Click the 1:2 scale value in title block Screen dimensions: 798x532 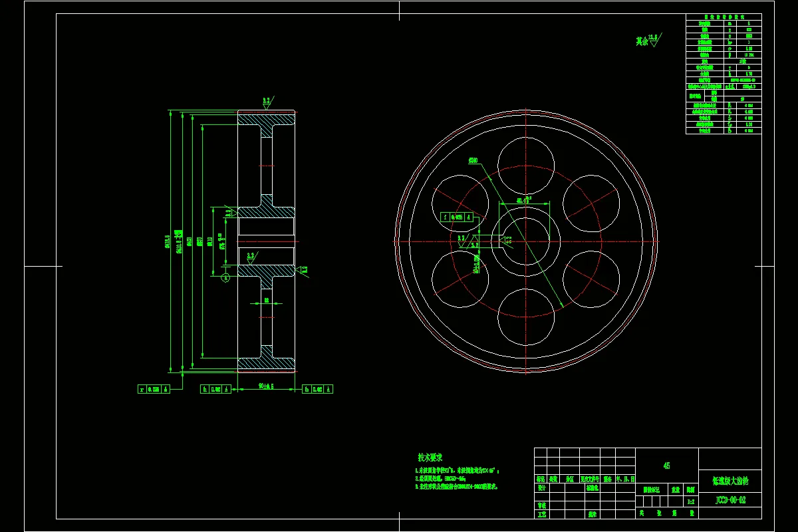pyautogui.click(x=690, y=502)
